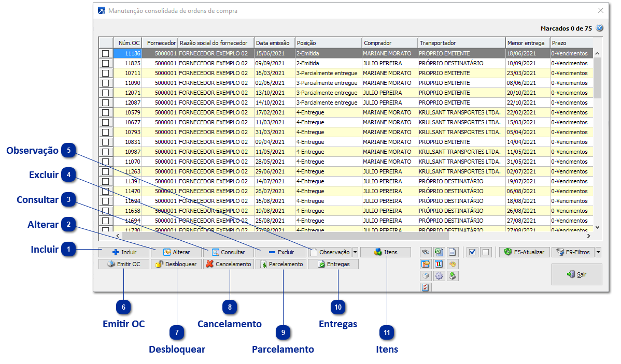Click the blank document icon
621x364 pixels.
click(x=453, y=252)
